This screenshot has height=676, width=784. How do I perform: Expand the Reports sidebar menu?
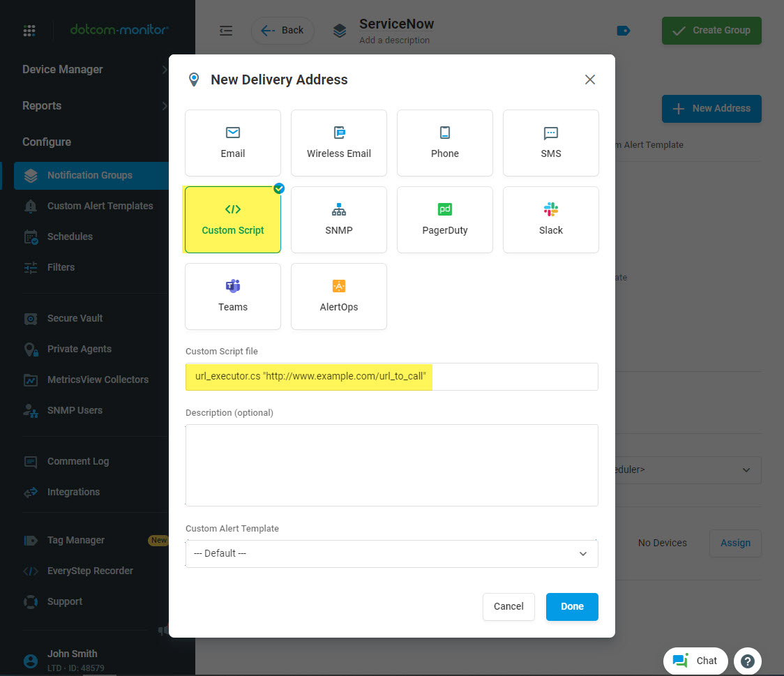[42, 105]
